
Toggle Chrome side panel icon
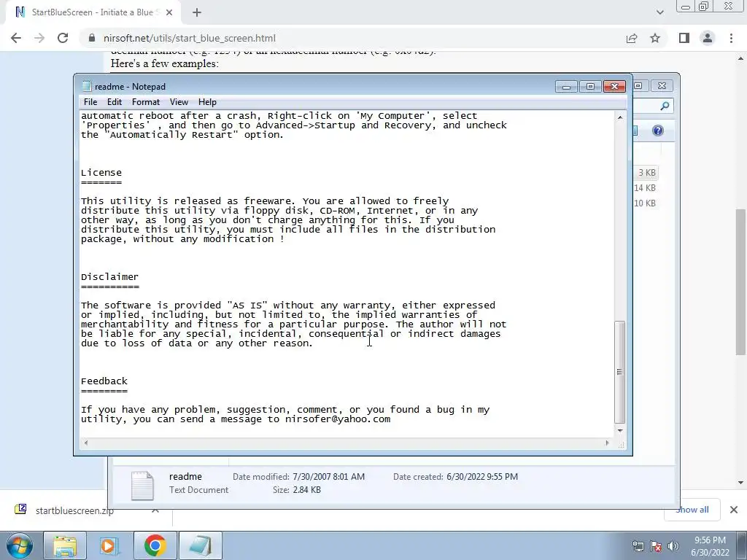(684, 38)
